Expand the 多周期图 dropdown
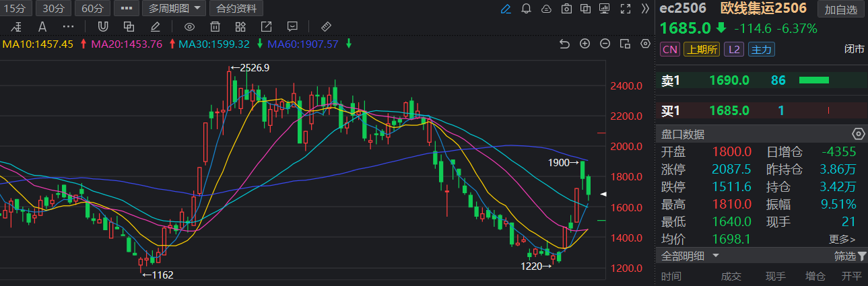Viewport: 868px width, 286px height. click(x=174, y=9)
